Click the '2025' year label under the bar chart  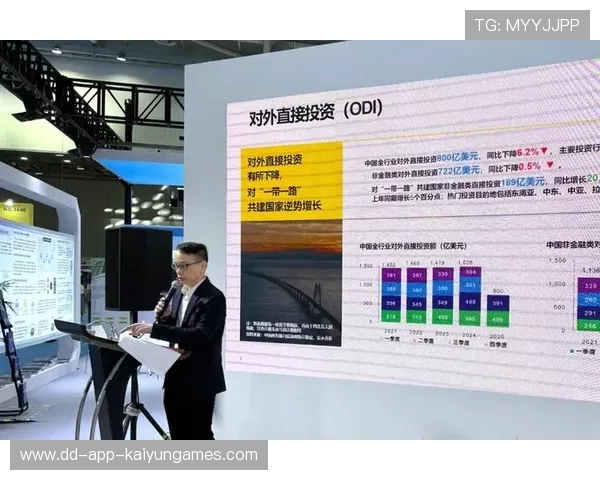[x=497, y=336]
